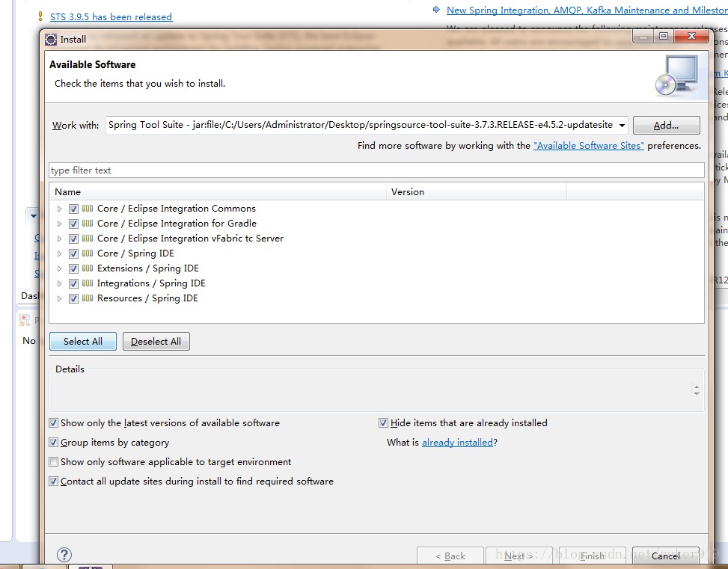Expand Core / Eclipse Integration for Gradle node
The image size is (728, 569).
pyautogui.click(x=59, y=224)
